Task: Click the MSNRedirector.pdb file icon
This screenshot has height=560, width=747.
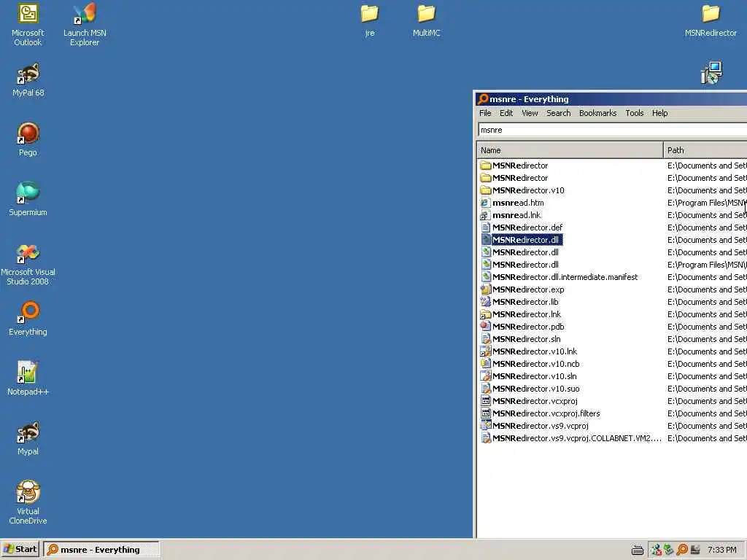Action: [485, 327]
